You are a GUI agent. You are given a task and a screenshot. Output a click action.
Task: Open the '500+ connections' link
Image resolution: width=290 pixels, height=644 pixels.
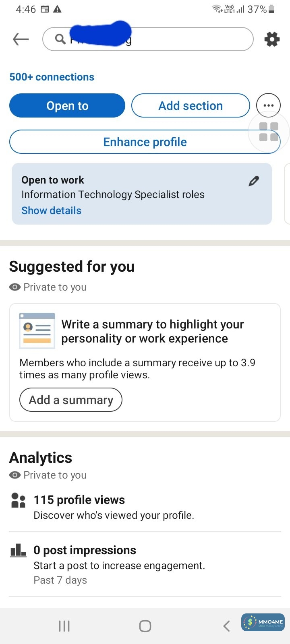(52, 77)
